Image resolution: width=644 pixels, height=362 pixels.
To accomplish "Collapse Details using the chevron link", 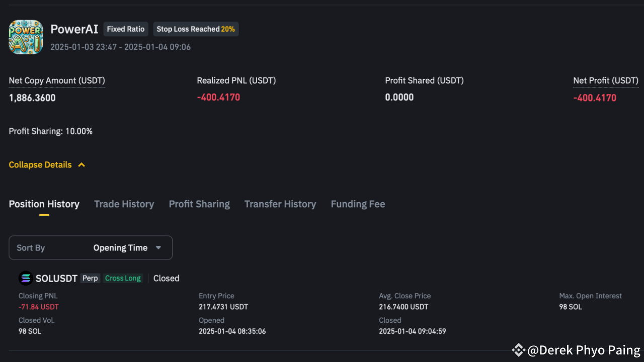I will pyautogui.click(x=47, y=164).
